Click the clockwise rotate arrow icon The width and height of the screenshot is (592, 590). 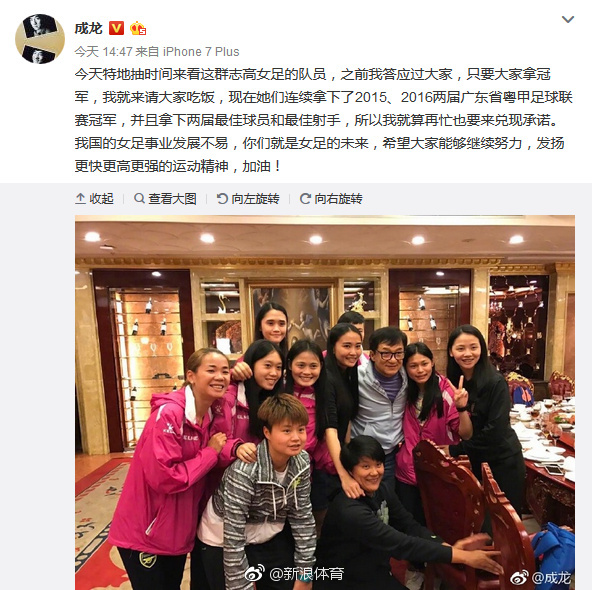[x=305, y=199]
